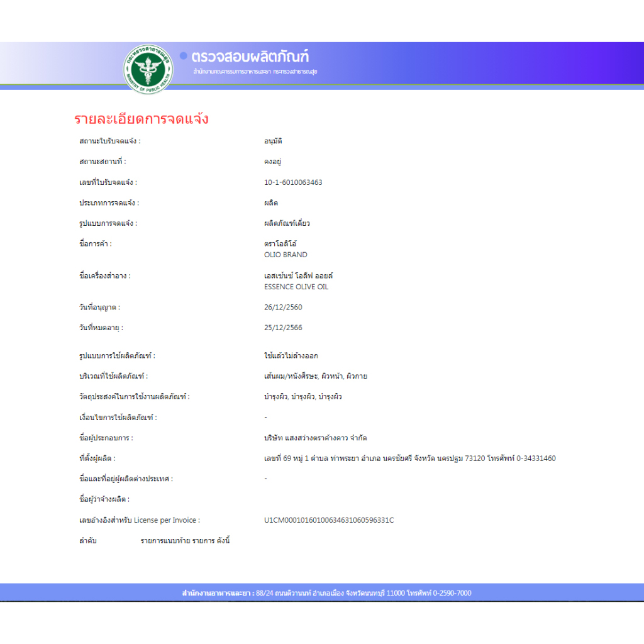Select the company name บริษัท แสงสว่างตราค้างคาว จำกัด
This screenshot has height=644, width=644.
pos(316,438)
